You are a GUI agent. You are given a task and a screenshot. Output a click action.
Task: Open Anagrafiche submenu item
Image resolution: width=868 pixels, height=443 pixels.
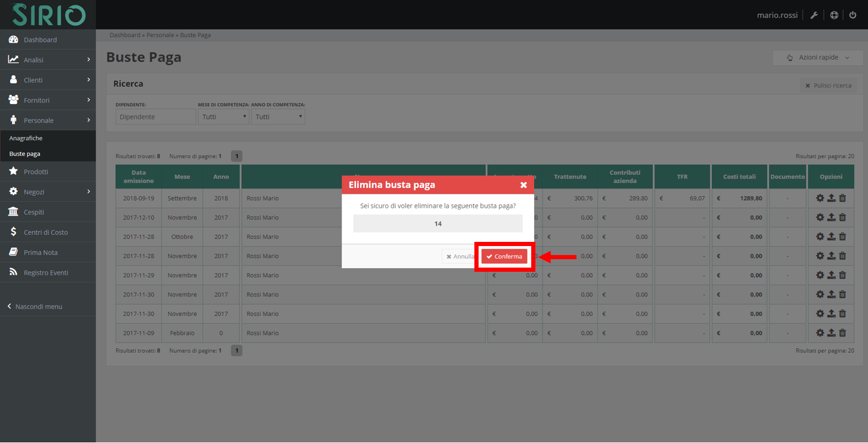pos(26,138)
